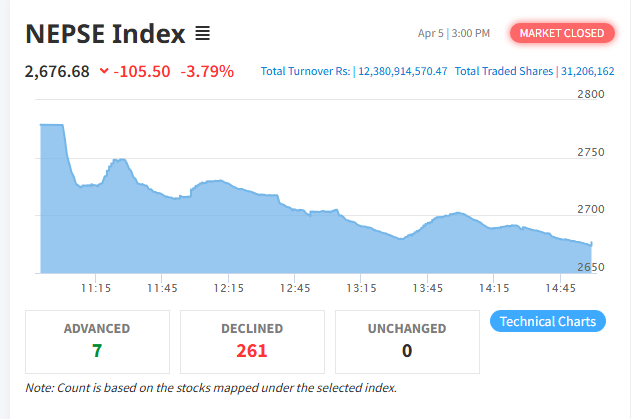Open the hamburger menu beside NEPSE Index
The image size is (631, 419).
[x=202, y=34]
